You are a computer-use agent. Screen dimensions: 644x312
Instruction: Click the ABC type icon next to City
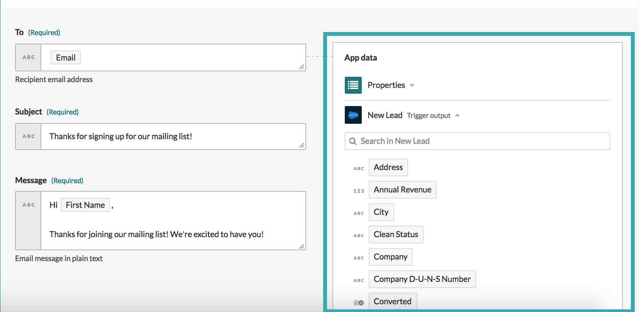click(359, 213)
